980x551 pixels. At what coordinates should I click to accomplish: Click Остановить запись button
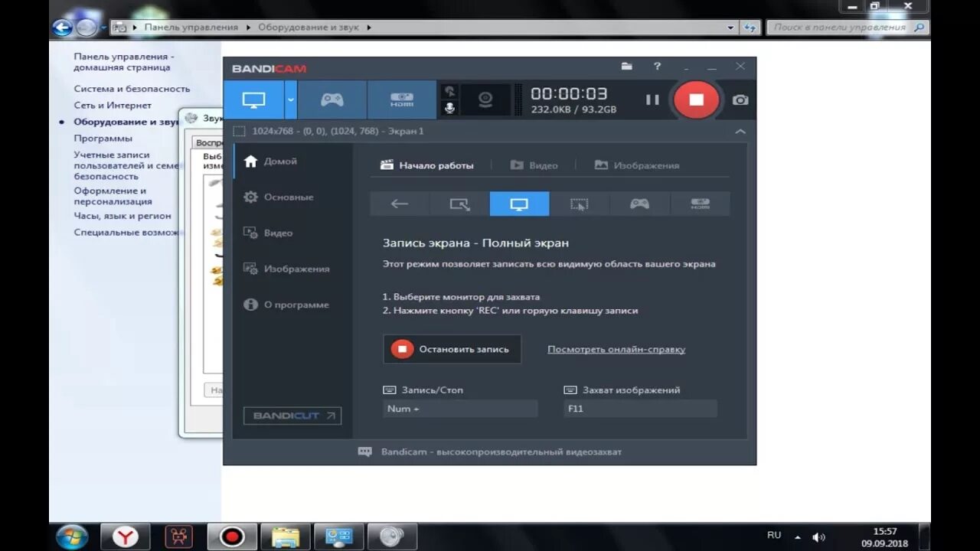click(452, 349)
